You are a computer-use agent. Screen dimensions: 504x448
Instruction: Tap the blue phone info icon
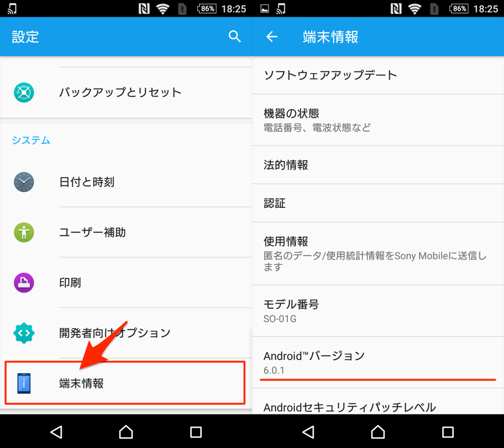(x=24, y=383)
